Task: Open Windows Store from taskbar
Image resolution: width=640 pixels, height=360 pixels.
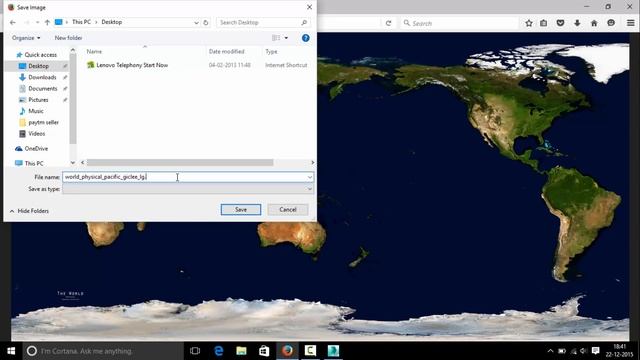Action: pos(264,351)
